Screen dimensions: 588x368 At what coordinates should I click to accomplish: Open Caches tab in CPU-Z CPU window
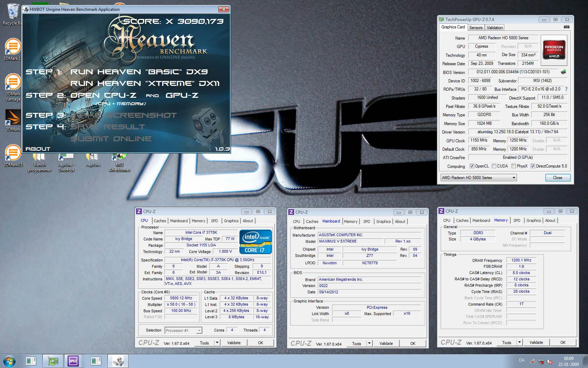[x=160, y=221]
